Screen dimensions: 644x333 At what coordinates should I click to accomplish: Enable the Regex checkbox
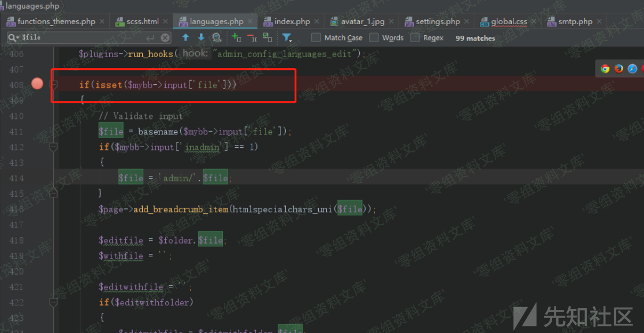pyautogui.click(x=415, y=38)
